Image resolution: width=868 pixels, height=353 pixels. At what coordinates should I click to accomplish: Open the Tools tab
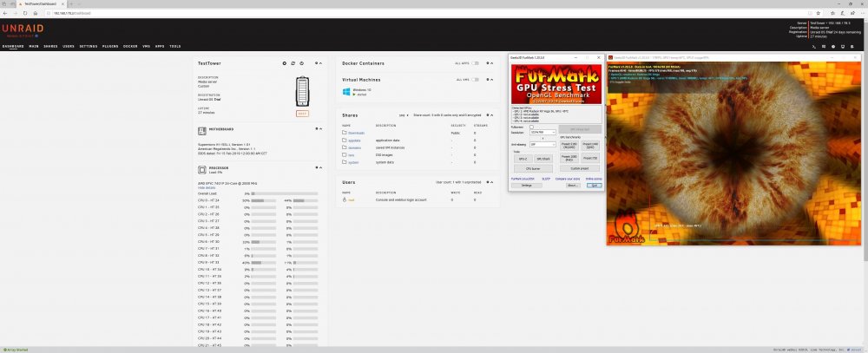coord(175,47)
